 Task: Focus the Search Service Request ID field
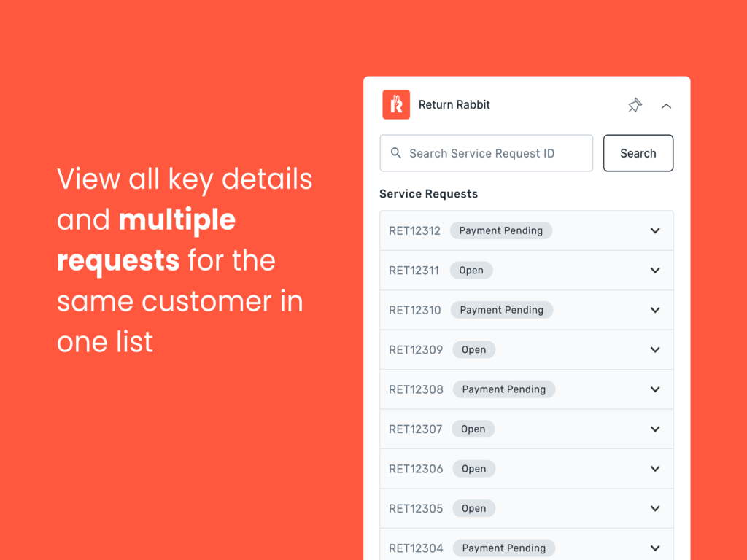point(496,153)
